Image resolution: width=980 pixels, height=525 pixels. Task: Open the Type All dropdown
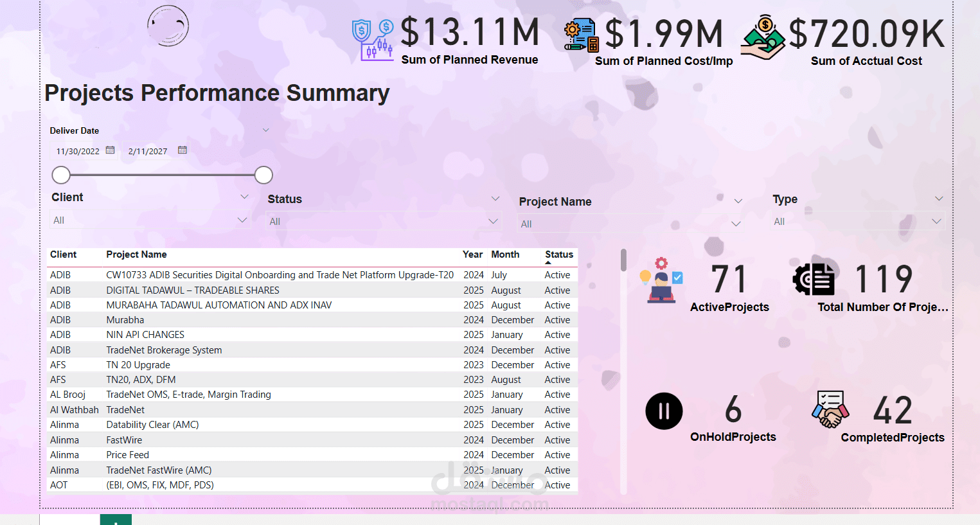[858, 222]
